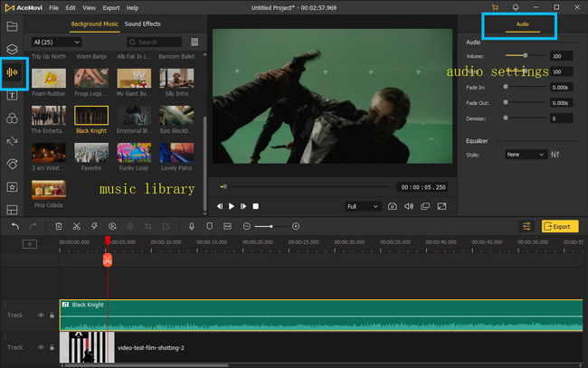Select the Funky Loop music thumbnail
The image size is (588, 368).
pos(134,153)
